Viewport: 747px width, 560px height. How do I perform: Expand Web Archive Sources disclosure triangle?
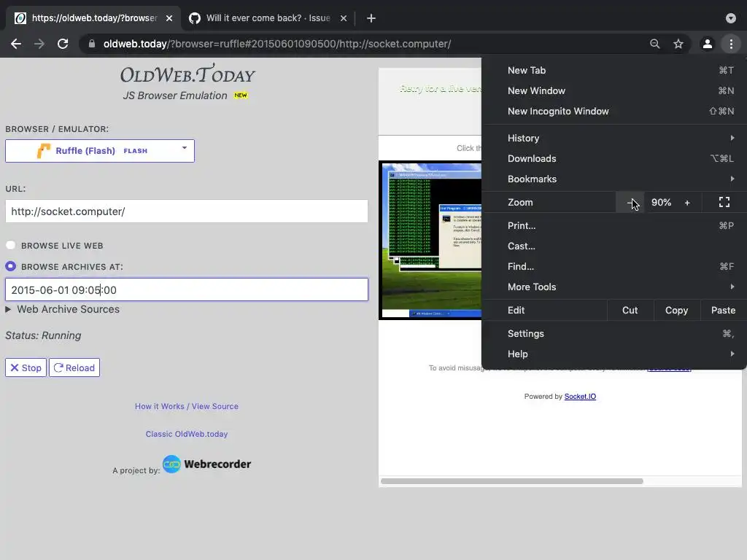[x=8, y=309]
